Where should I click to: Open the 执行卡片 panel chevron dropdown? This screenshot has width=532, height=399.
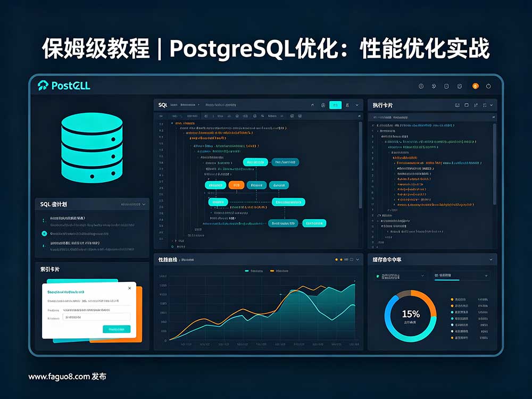[491, 105]
